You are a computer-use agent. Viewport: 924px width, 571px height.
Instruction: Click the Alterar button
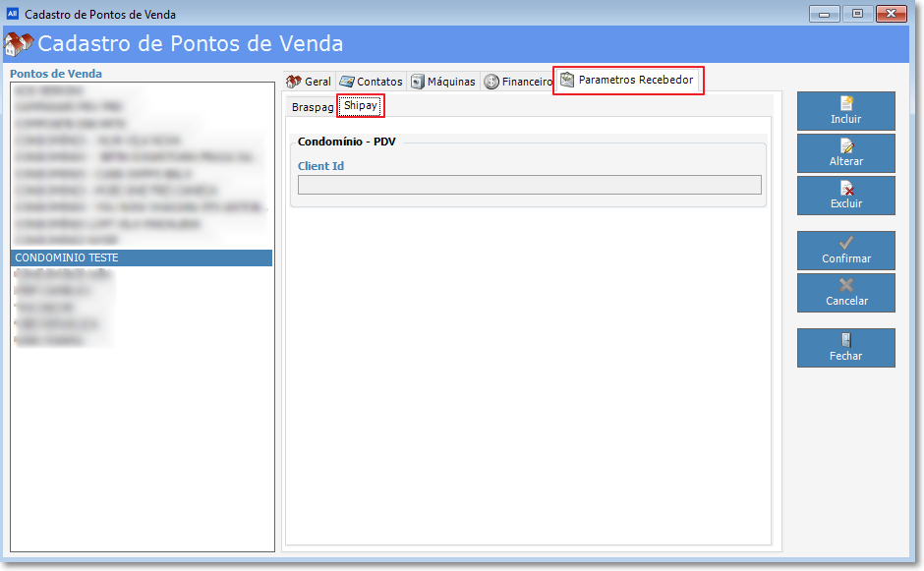point(845,153)
